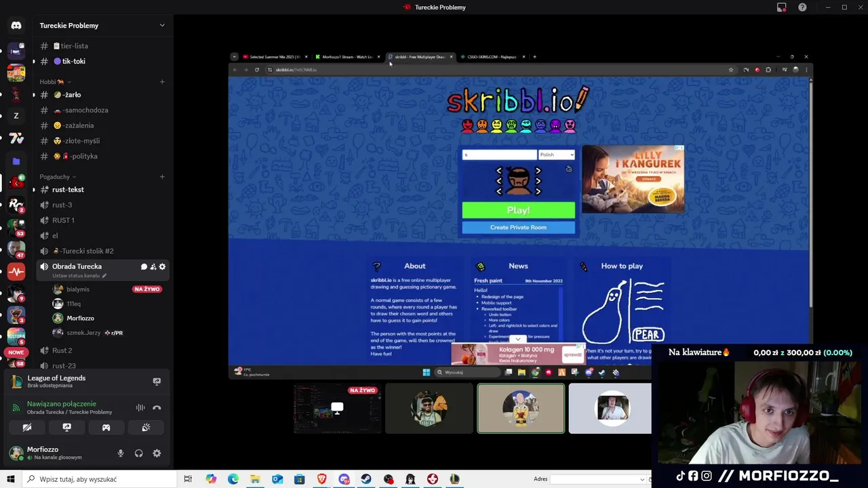Select the highlighted bald avatar participant tile

521,408
